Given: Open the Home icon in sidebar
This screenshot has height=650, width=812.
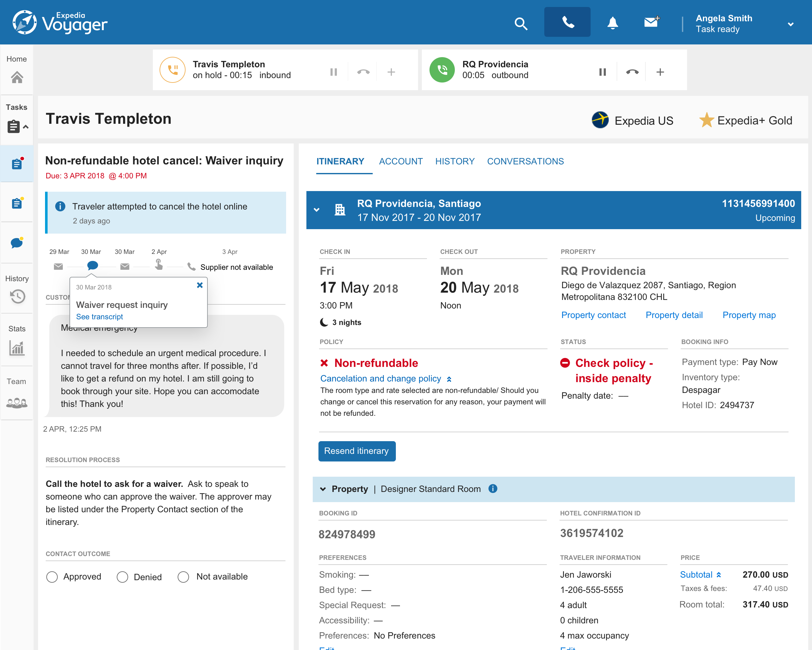Looking at the screenshot, I should pos(17,77).
